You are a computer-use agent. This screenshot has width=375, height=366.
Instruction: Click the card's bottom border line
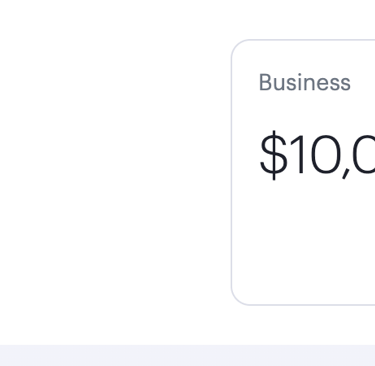tap(312, 305)
